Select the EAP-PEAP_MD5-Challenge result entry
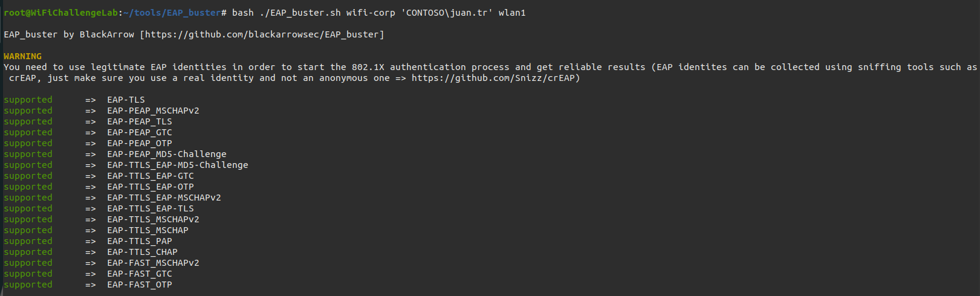The height and width of the screenshot is (296, 980). (167, 154)
